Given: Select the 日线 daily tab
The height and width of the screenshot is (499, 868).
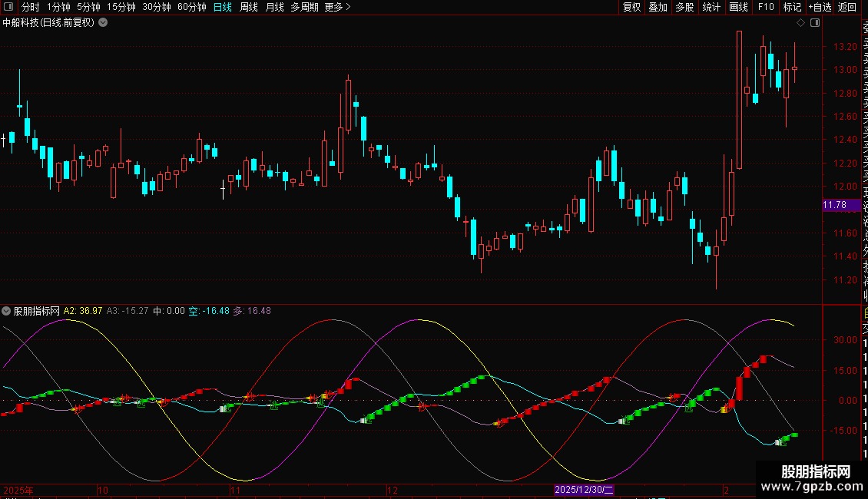Looking at the screenshot, I should pos(223,7).
